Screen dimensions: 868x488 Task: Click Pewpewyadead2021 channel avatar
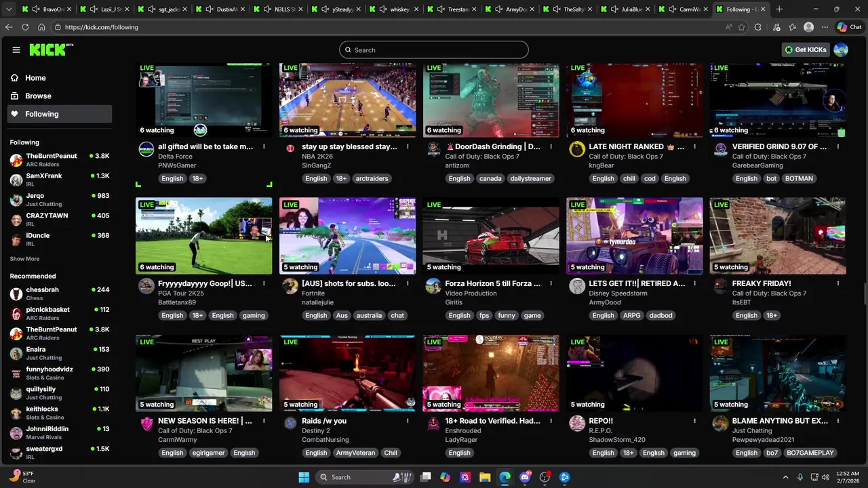tap(720, 424)
